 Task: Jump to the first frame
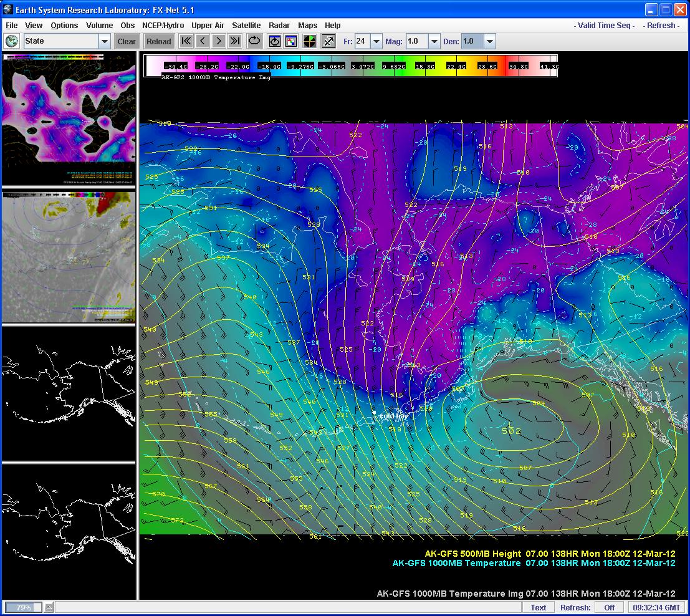click(x=186, y=42)
